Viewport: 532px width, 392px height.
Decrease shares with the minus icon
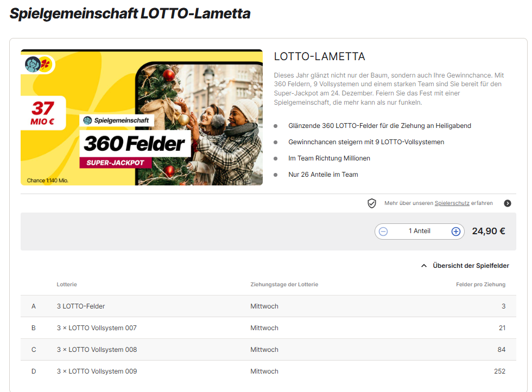tap(383, 232)
